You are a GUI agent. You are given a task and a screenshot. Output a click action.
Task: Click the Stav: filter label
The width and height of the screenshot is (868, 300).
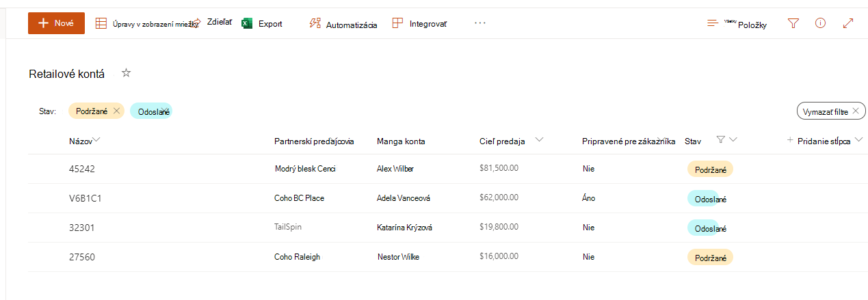48,111
